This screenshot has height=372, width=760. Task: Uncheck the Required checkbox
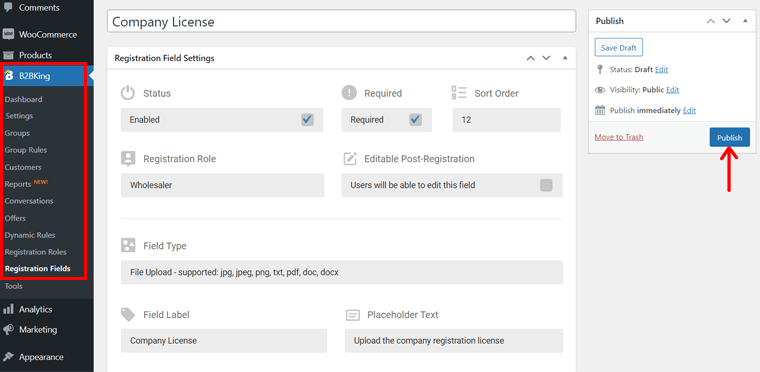415,120
